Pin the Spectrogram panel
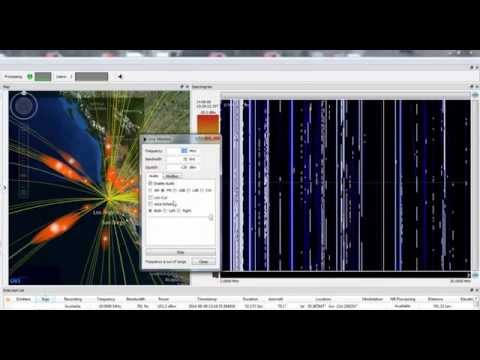This screenshot has height=360, width=480. (471, 87)
